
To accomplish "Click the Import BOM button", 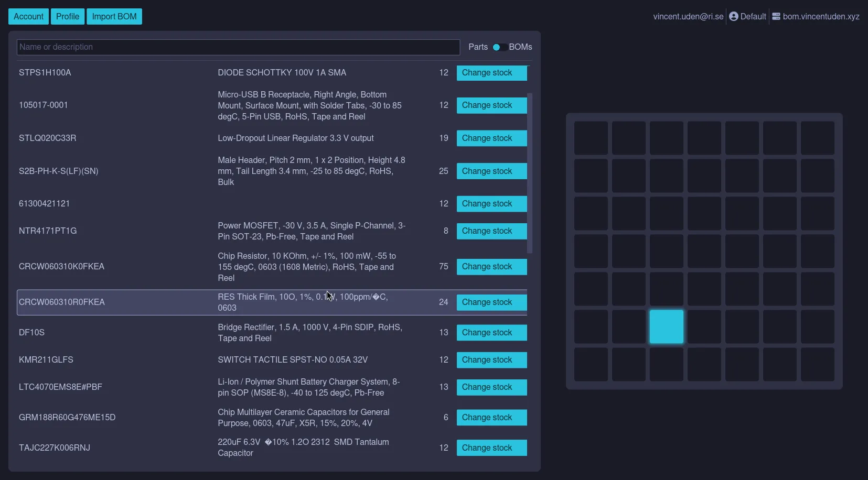I will 114,16.
